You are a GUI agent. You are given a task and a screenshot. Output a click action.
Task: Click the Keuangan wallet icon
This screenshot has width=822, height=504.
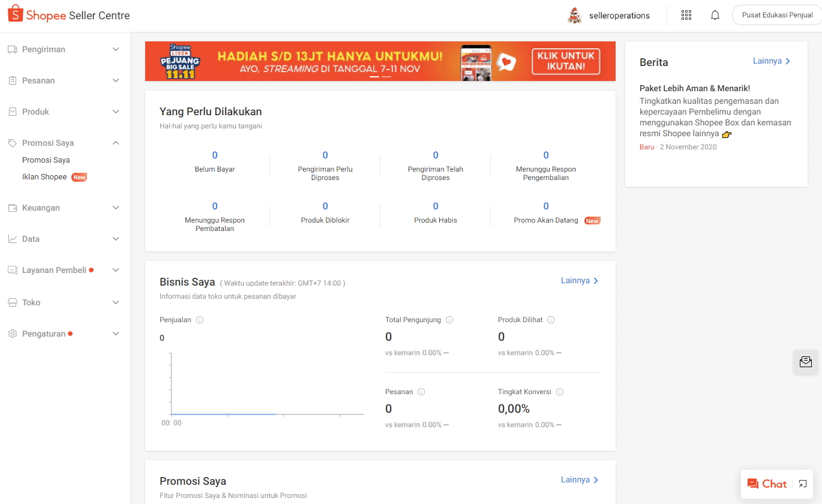click(12, 208)
